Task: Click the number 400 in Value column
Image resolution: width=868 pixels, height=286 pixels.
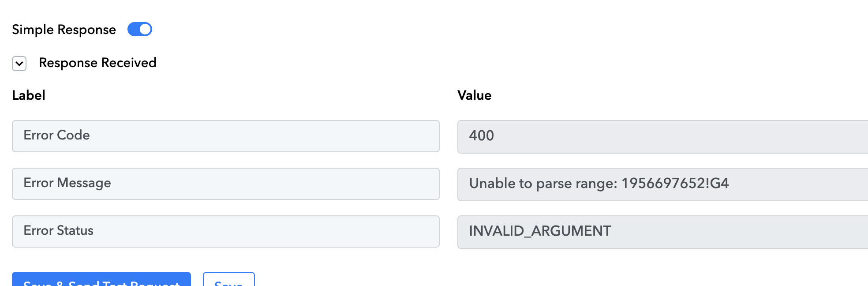Action: pyautogui.click(x=482, y=135)
